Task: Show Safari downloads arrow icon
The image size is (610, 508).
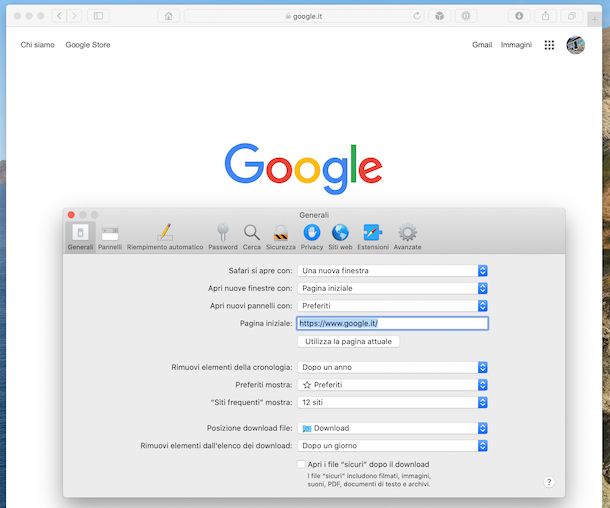Action: tap(519, 16)
